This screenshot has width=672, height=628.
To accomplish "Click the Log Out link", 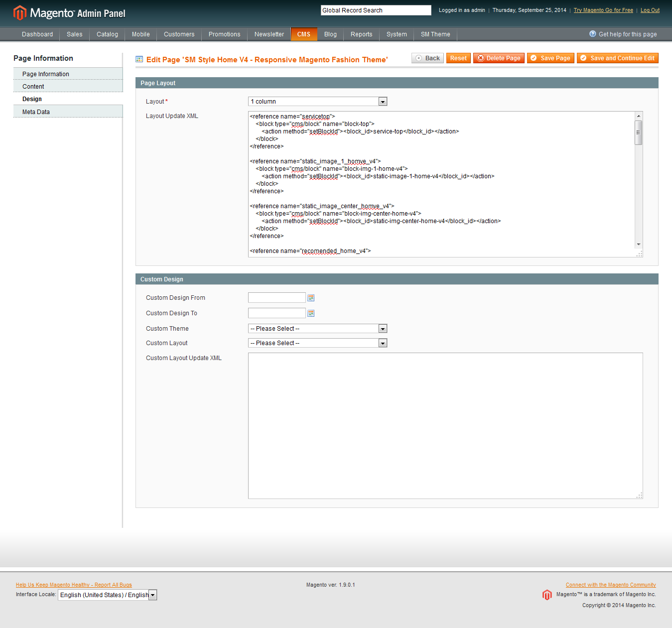I will (x=650, y=10).
